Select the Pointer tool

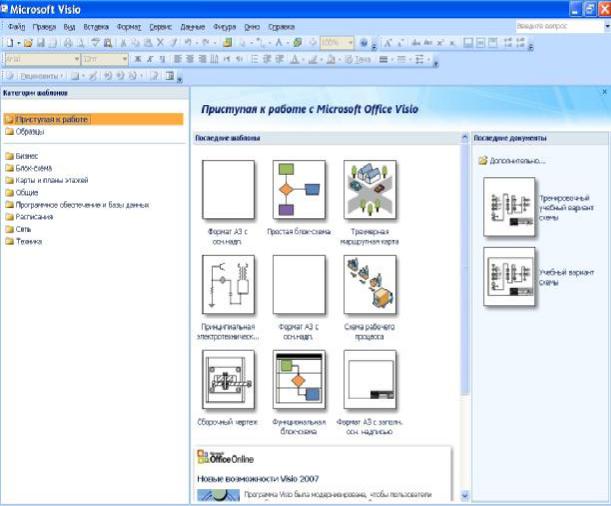click(x=243, y=43)
